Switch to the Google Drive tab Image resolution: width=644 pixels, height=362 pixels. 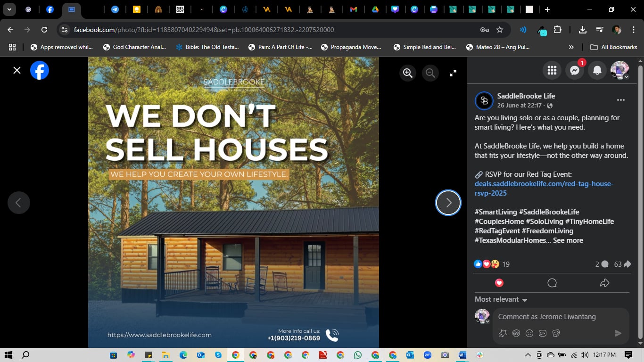click(375, 9)
